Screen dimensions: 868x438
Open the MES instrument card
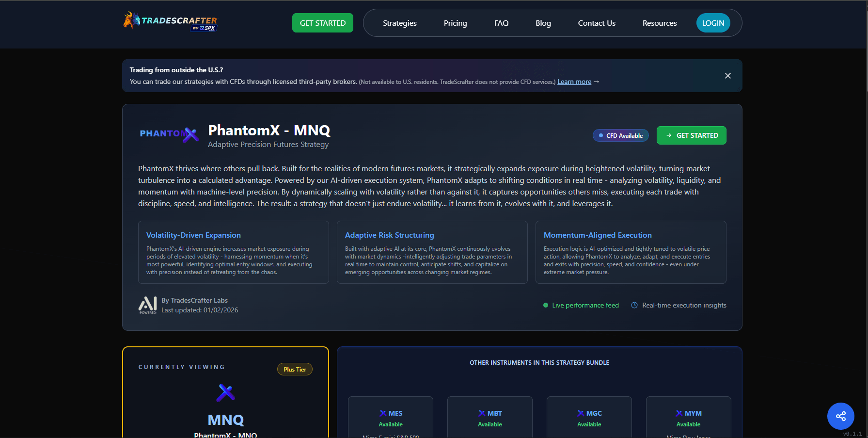coord(391,417)
